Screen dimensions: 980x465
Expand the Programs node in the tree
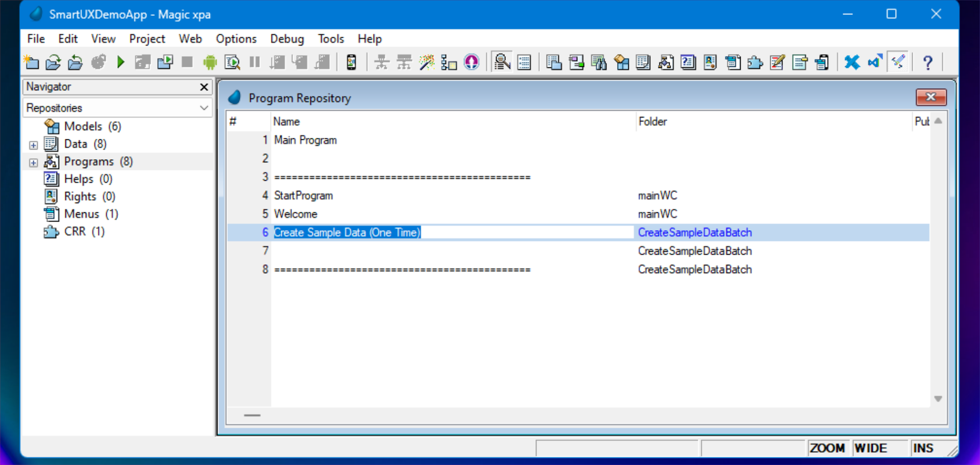[x=33, y=162]
